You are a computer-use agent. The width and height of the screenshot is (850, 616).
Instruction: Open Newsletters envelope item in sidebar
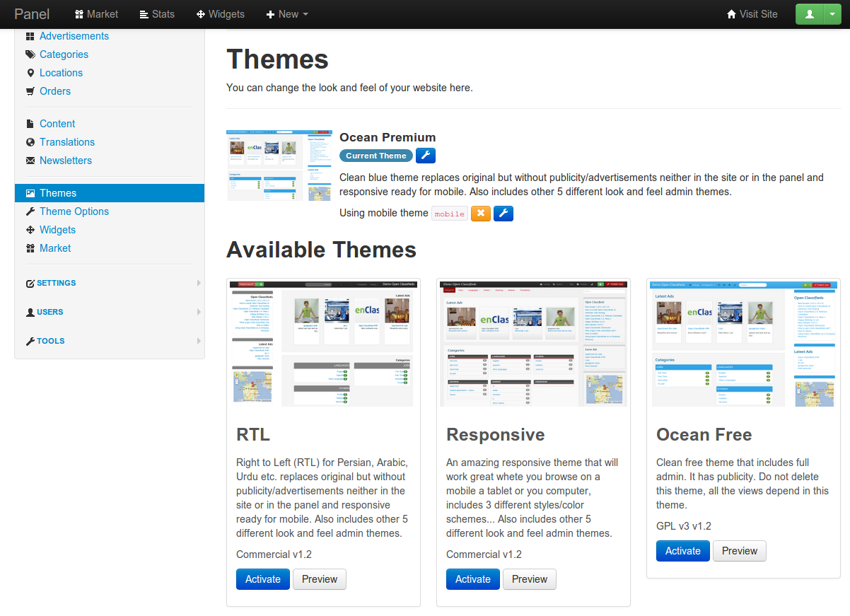tap(65, 161)
